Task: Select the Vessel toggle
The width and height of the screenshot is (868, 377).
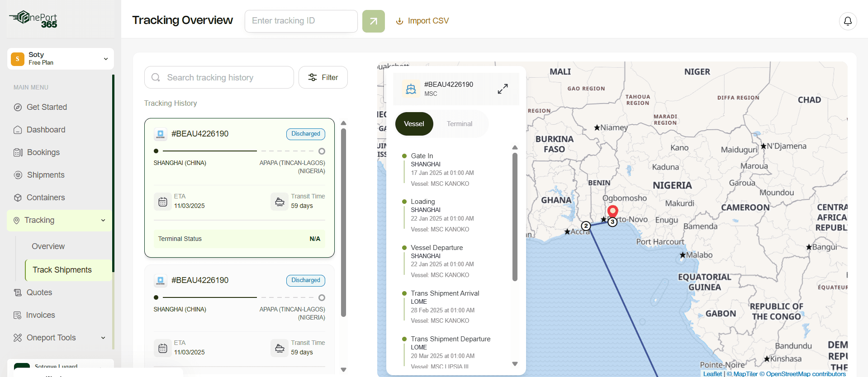Action: (414, 124)
